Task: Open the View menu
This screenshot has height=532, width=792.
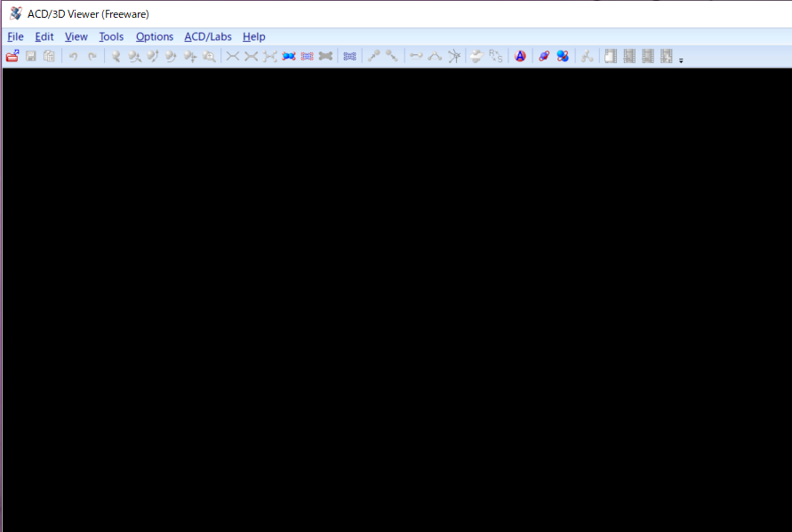Action: point(76,36)
